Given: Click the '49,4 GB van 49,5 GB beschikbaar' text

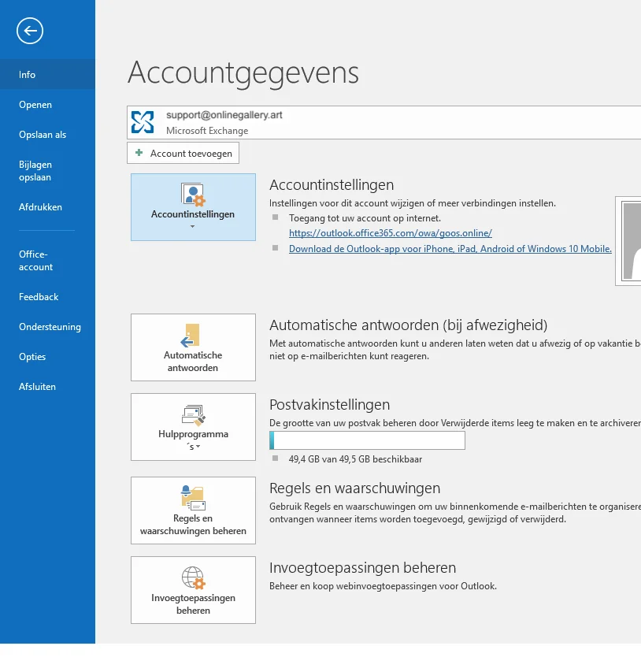Looking at the screenshot, I should (355, 459).
